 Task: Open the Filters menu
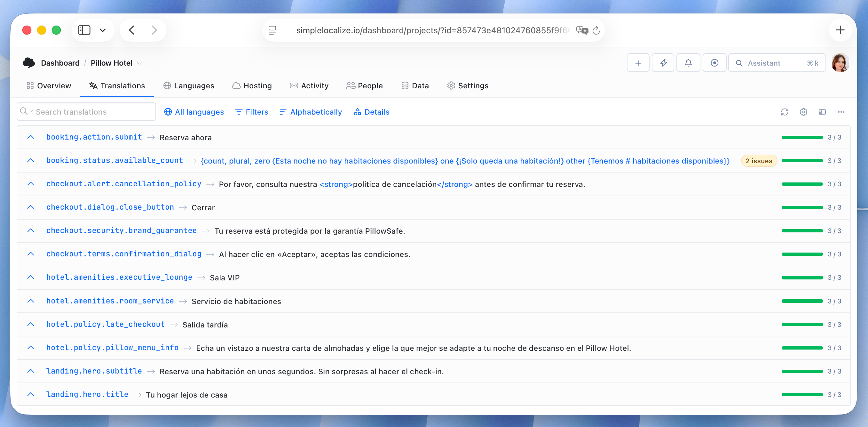[251, 112]
